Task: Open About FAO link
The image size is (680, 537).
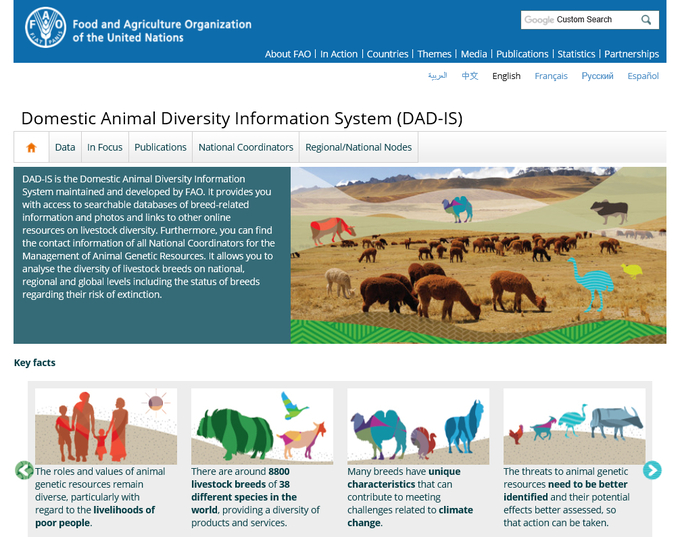Action: [x=288, y=54]
